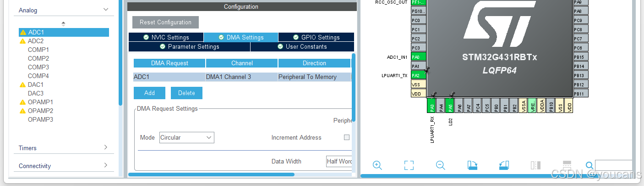Zoom out of the chip pinout view
The image size is (644, 186).
(x=441, y=165)
